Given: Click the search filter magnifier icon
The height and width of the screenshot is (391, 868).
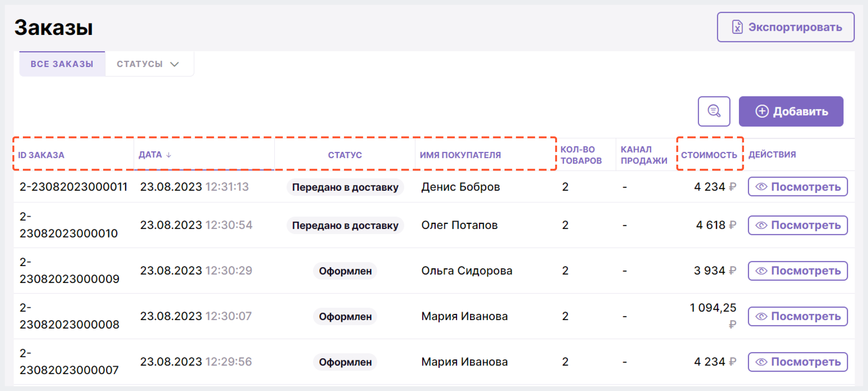Looking at the screenshot, I should (x=714, y=111).
